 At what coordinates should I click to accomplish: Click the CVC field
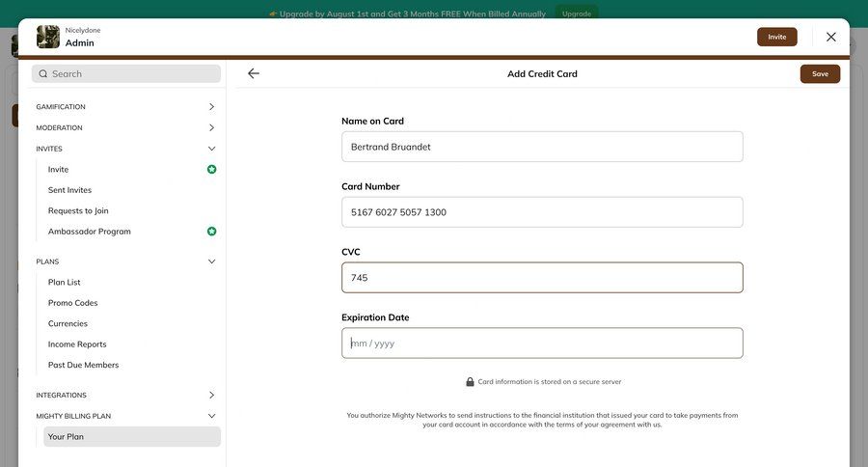[x=542, y=278]
